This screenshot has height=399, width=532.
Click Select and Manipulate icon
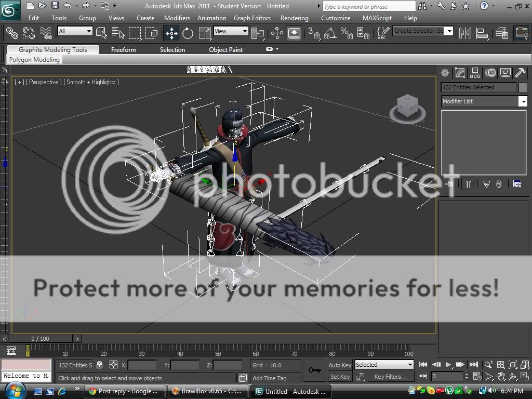[277, 33]
